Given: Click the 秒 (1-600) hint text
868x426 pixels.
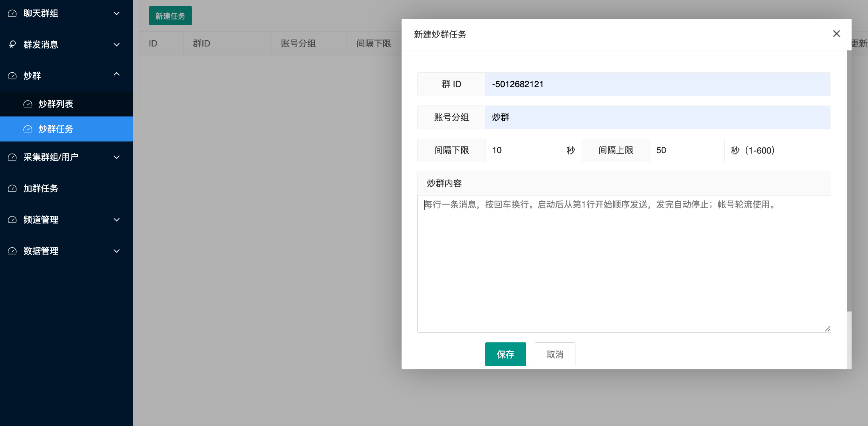Looking at the screenshot, I should [x=753, y=150].
